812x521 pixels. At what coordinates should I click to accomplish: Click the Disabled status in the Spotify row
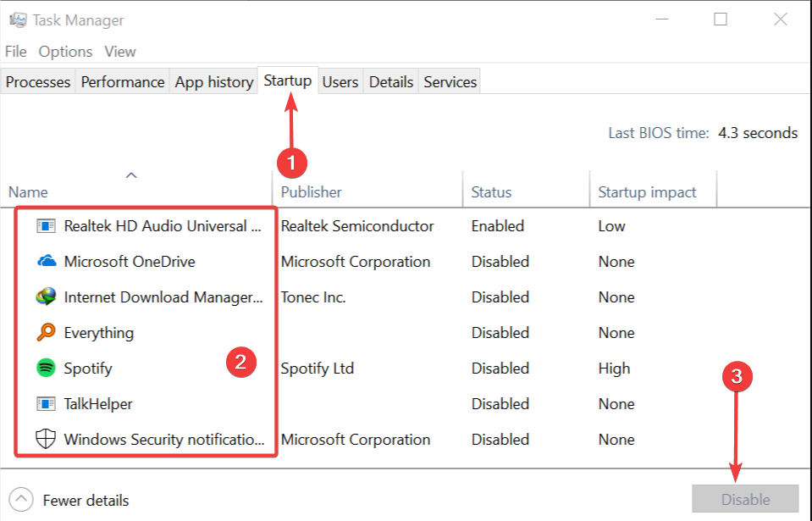tap(500, 369)
